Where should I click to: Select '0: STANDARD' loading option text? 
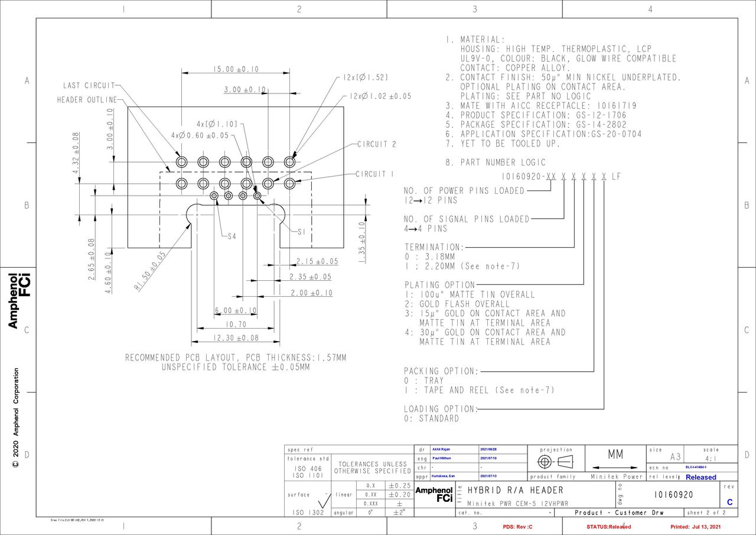(x=431, y=419)
